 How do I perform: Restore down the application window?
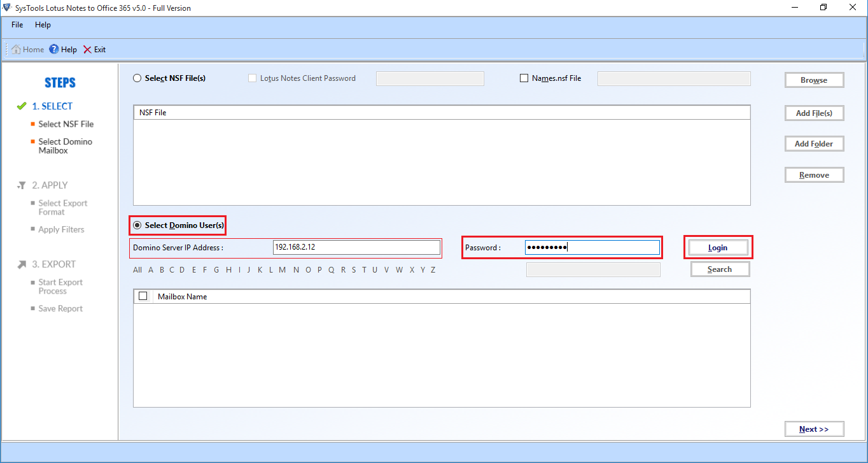[x=823, y=8]
